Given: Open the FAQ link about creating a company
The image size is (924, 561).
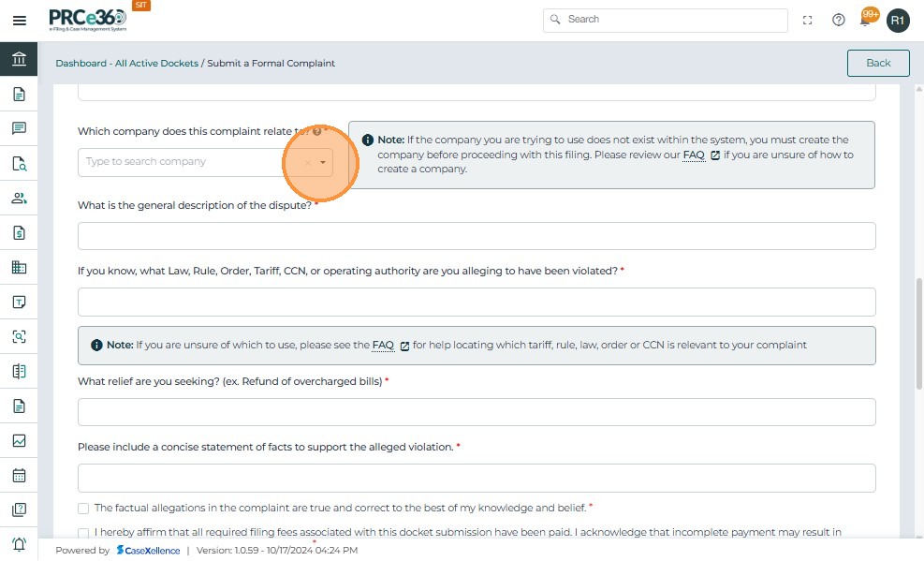Looking at the screenshot, I should coord(694,155).
